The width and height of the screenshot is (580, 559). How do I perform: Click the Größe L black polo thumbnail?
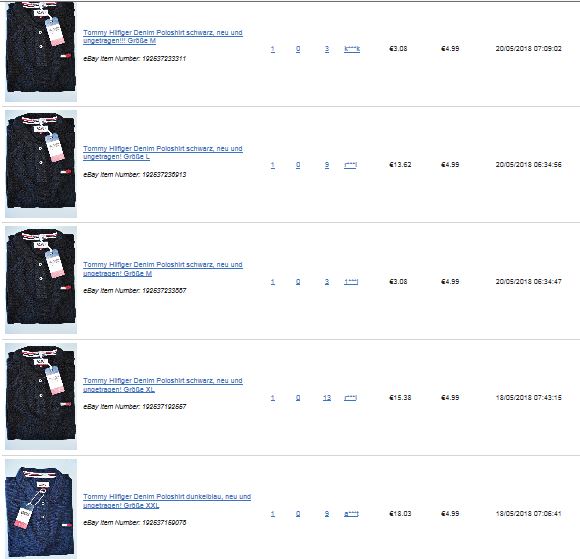point(41,164)
